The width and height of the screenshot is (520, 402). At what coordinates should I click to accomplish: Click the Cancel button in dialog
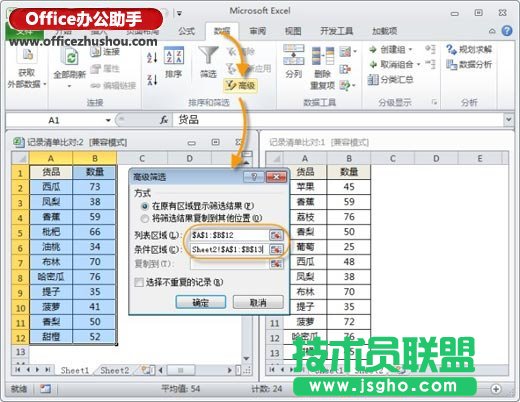pyautogui.click(x=258, y=302)
